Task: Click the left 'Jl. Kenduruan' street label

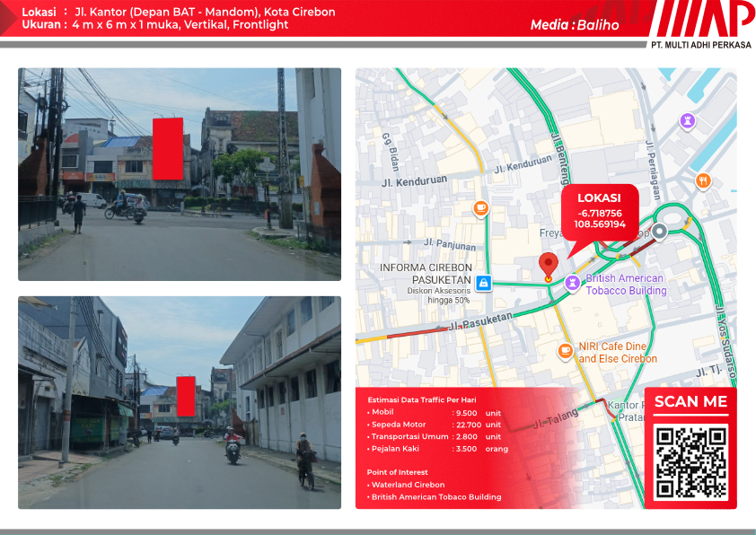Action: click(414, 181)
